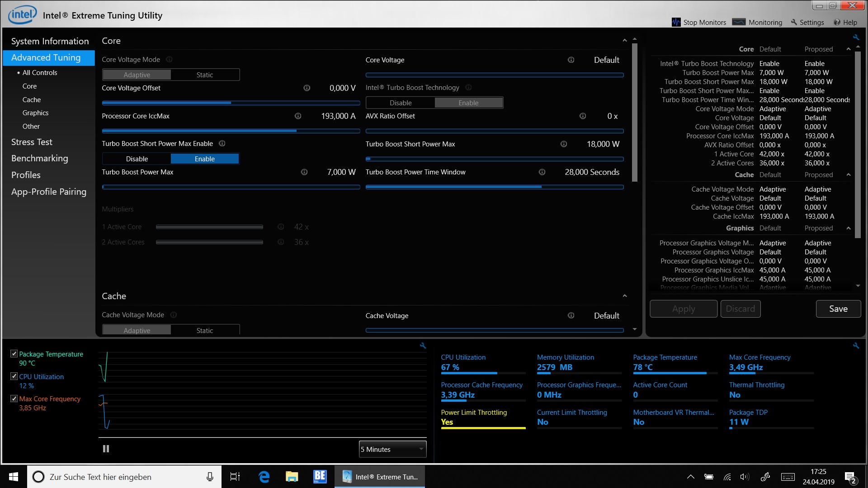The image size is (868, 488).
Task: Open Profiles section
Action: click(x=26, y=175)
